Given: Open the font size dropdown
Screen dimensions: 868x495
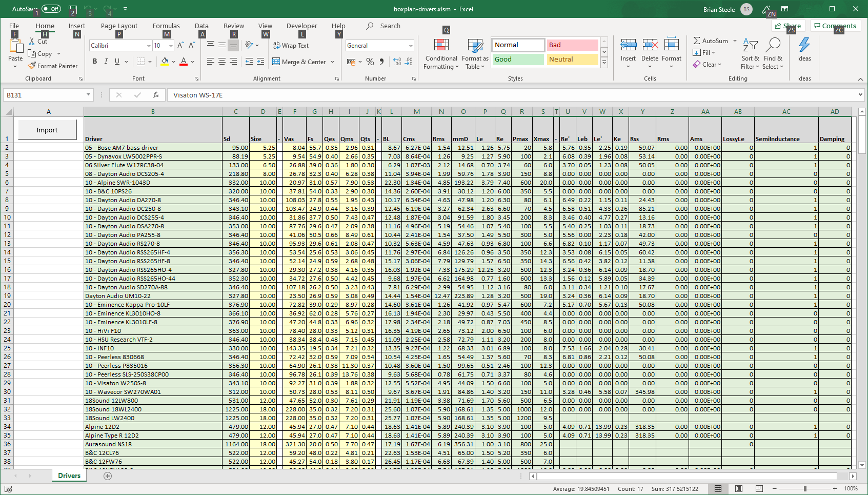Looking at the screenshot, I should point(171,46).
